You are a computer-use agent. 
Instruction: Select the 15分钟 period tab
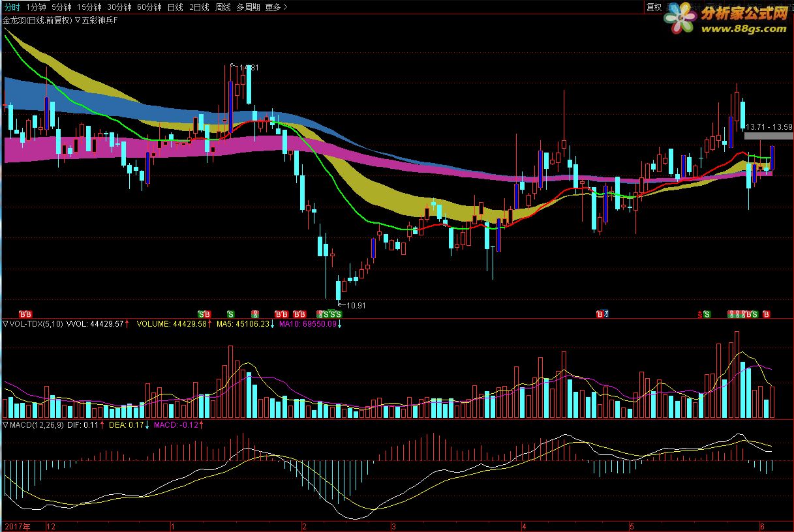(x=89, y=7)
